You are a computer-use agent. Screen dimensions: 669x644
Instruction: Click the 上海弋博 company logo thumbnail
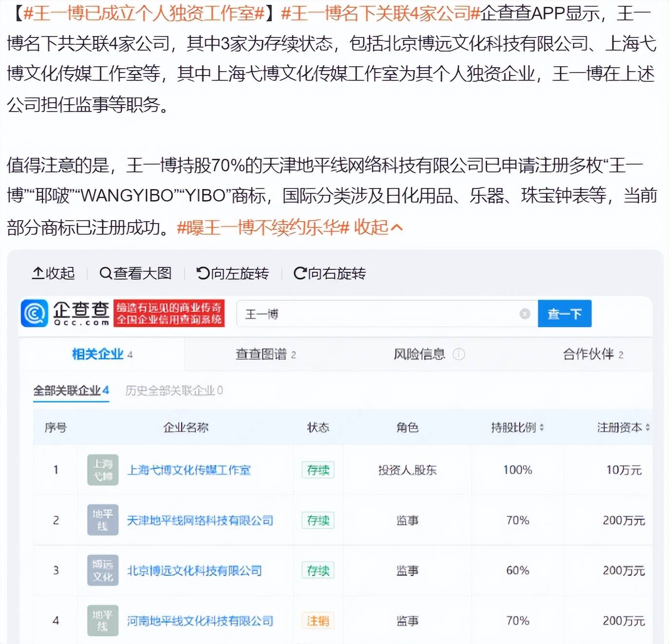point(103,470)
